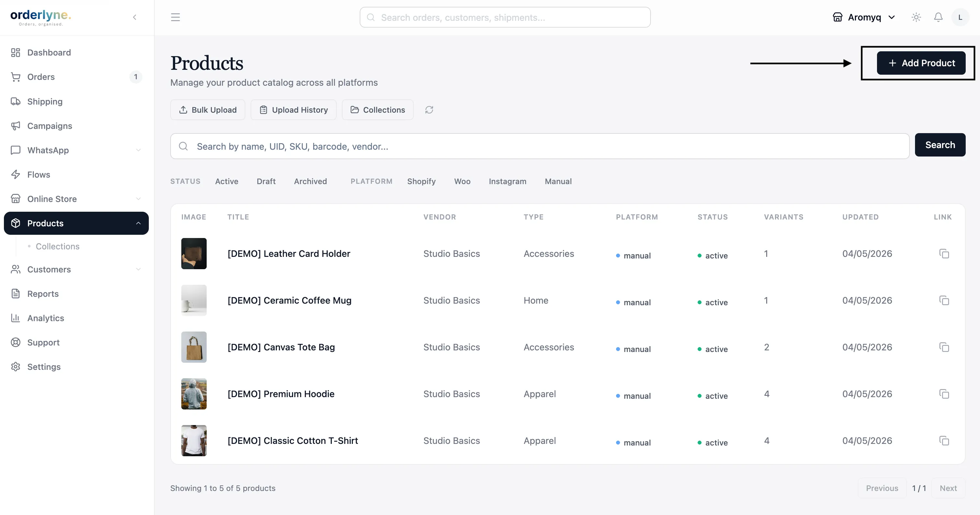Open the Collections button in toolbar
Viewport: 980px width, 515px height.
[x=377, y=110]
